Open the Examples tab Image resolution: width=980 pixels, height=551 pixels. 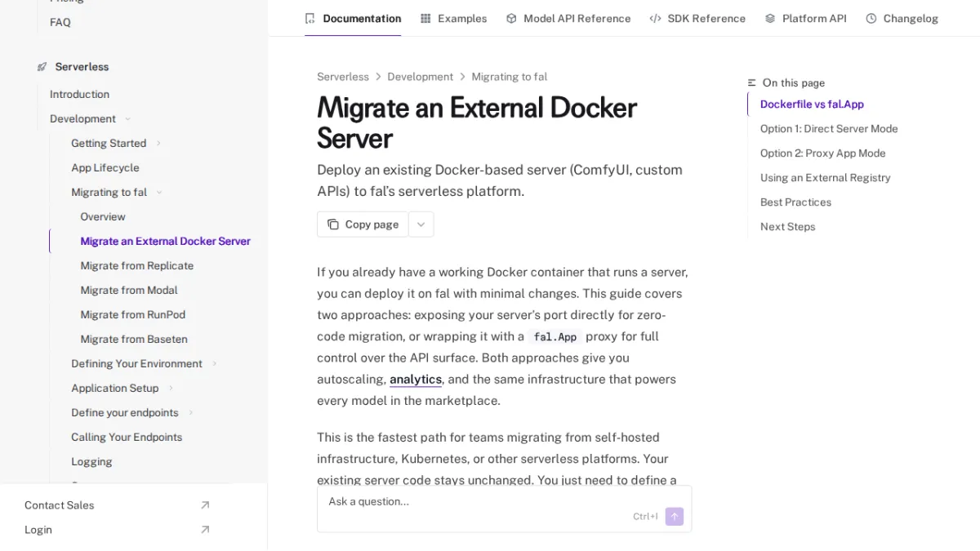[x=453, y=18]
